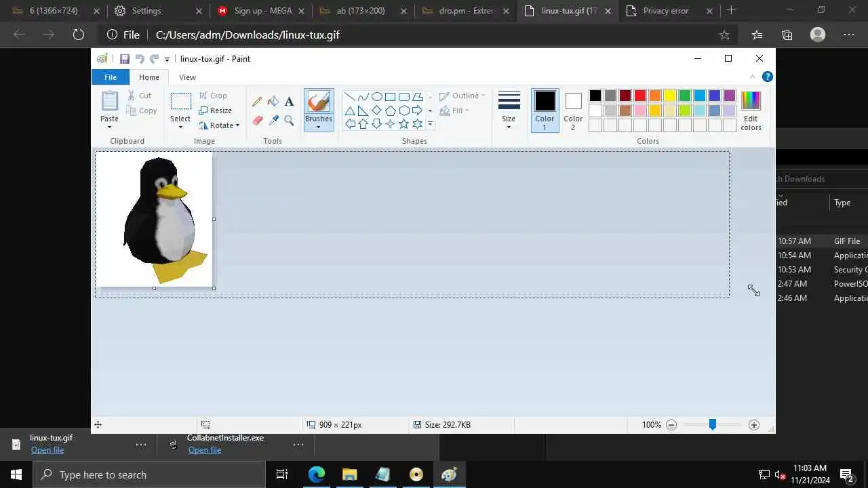
Task: Choose the Oval shape
Action: (377, 97)
